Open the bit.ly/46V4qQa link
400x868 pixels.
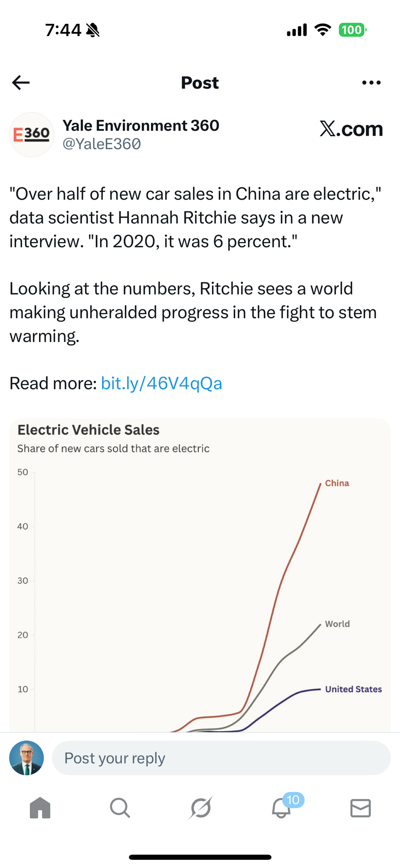click(161, 383)
